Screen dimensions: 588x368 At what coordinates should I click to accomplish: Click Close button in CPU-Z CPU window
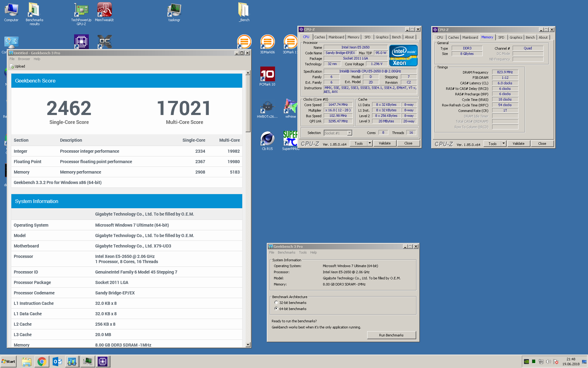coord(408,143)
